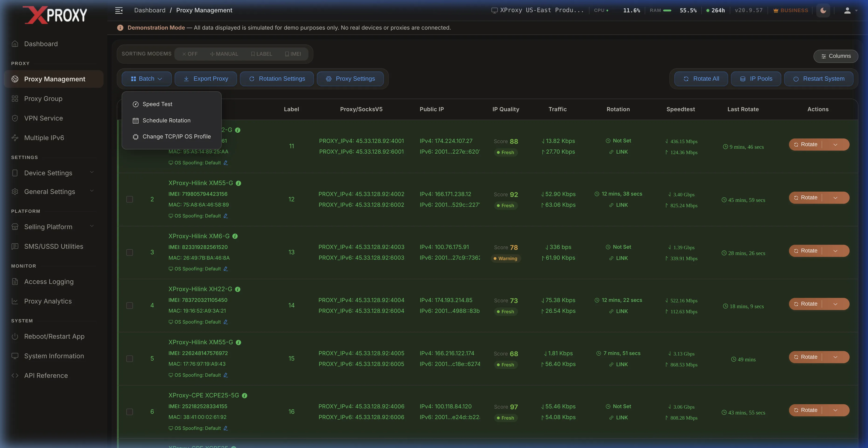Click the SMS/USSD Utilities message icon
868x448 pixels.
pos(15,247)
